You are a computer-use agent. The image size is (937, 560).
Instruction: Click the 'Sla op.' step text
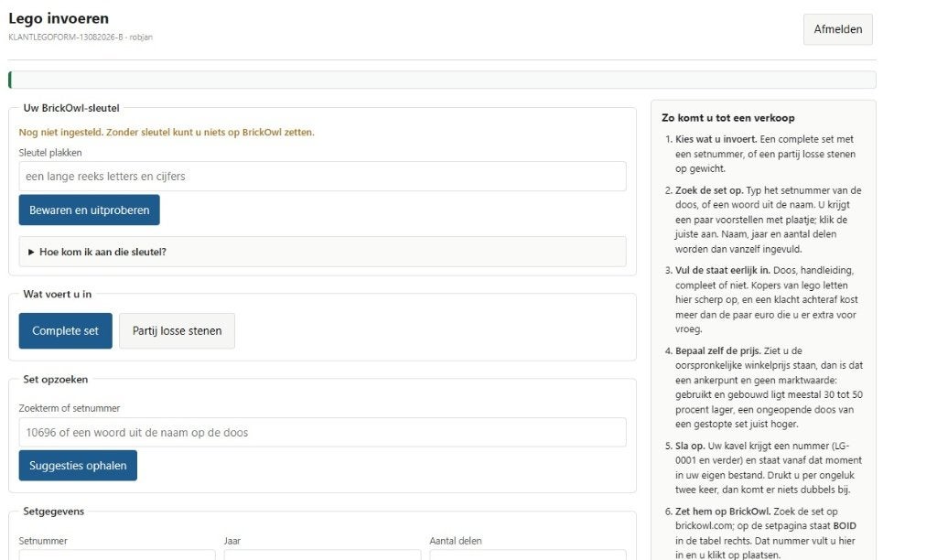pos(690,446)
